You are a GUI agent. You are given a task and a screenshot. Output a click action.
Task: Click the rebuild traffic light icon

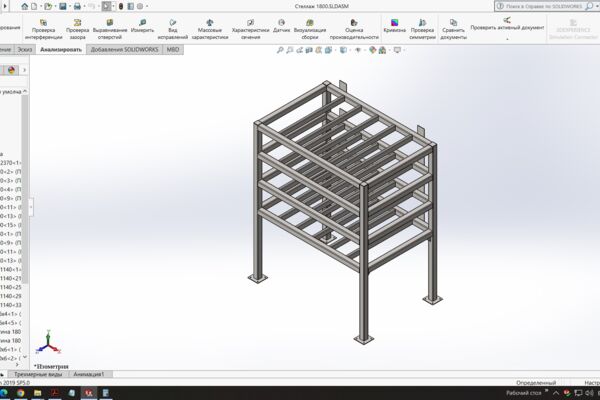[x=121, y=6]
